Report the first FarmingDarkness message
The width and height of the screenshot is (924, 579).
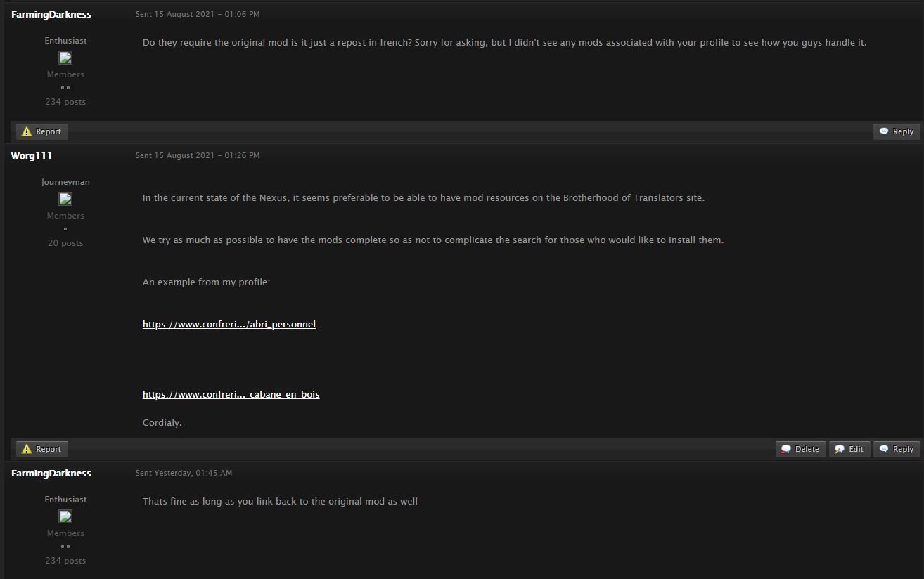coord(42,131)
